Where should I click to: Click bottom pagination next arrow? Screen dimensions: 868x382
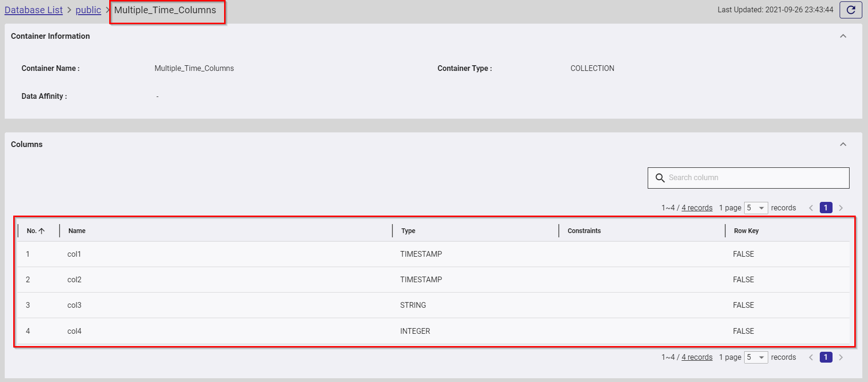pos(841,357)
